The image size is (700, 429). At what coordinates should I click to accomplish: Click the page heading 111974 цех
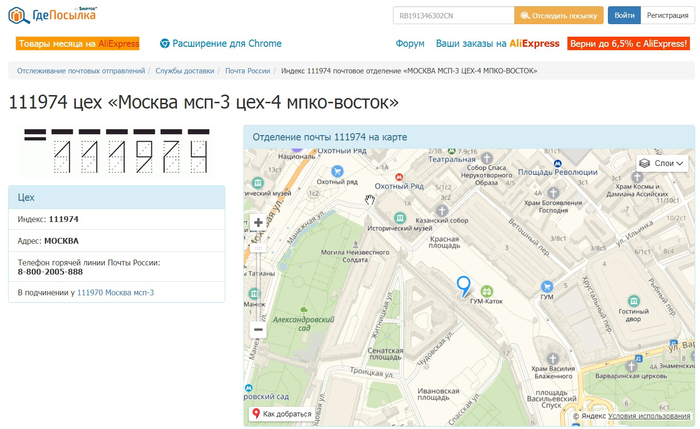(204, 102)
